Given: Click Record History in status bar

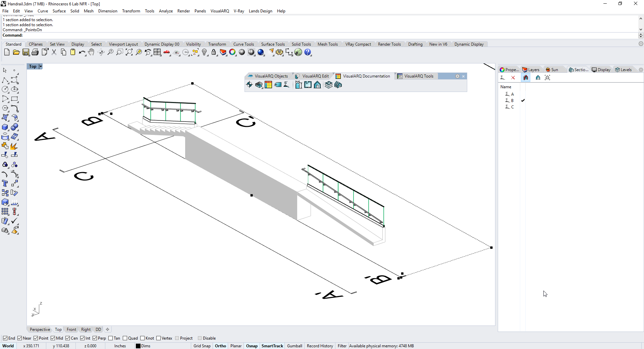Looking at the screenshot, I should point(320,346).
